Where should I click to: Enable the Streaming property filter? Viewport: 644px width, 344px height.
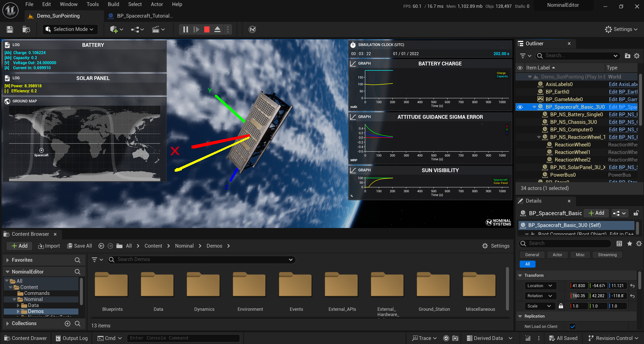(607, 255)
